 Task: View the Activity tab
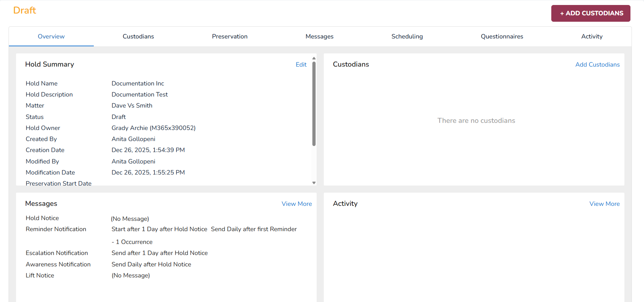tap(592, 36)
